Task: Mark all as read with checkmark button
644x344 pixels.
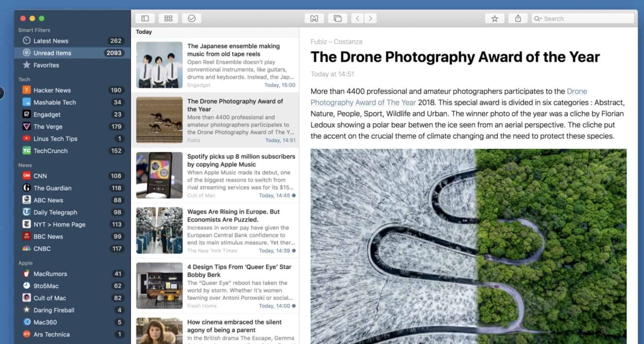Action: [192, 18]
